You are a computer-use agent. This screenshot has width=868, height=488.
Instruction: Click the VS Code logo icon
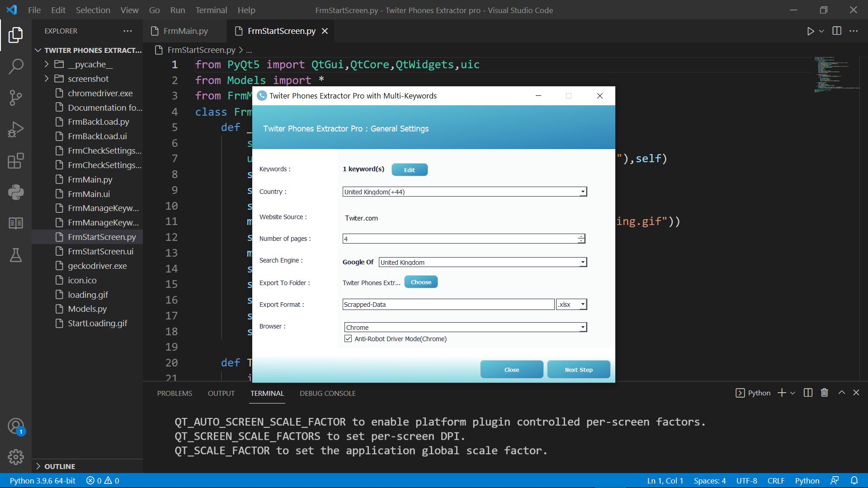12,10
